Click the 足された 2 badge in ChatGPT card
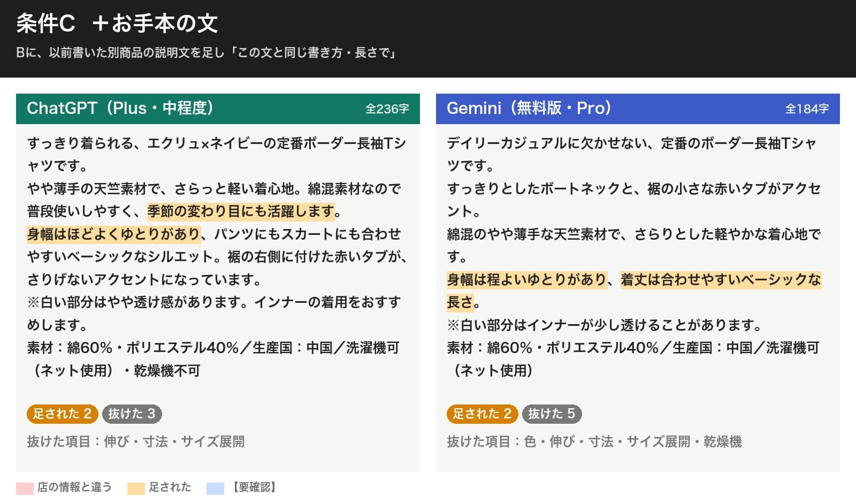 coord(62,414)
